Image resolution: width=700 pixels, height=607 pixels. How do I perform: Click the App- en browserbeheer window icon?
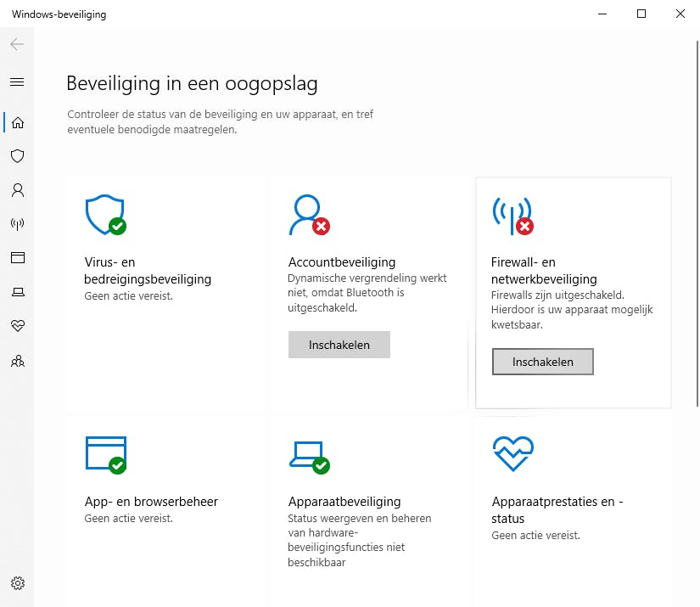tap(106, 455)
